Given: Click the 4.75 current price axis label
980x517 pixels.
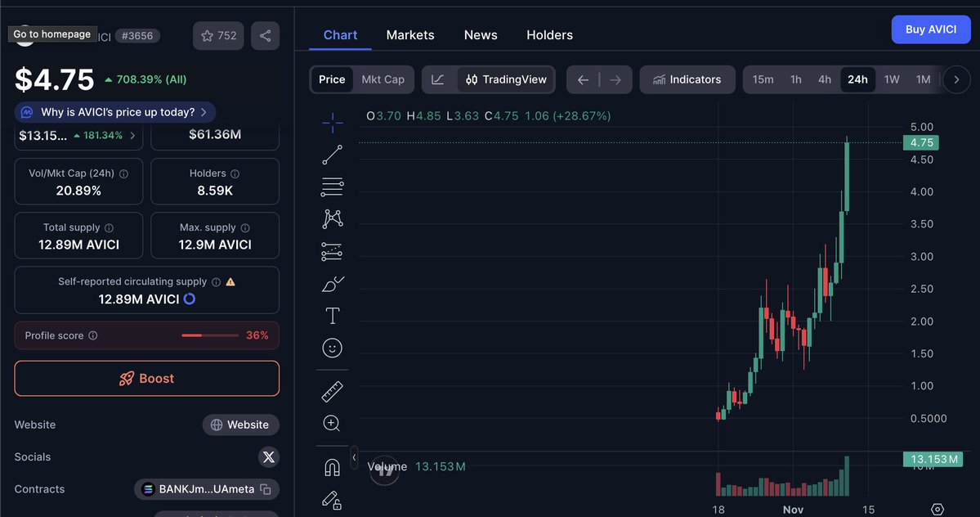Looking at the screenshot, I should point(921,142).
